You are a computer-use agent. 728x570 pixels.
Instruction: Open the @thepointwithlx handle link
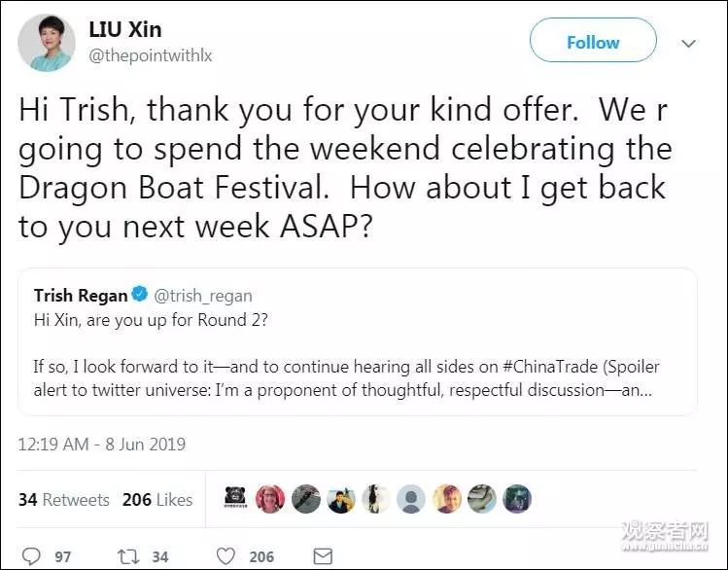coord(151,56)
